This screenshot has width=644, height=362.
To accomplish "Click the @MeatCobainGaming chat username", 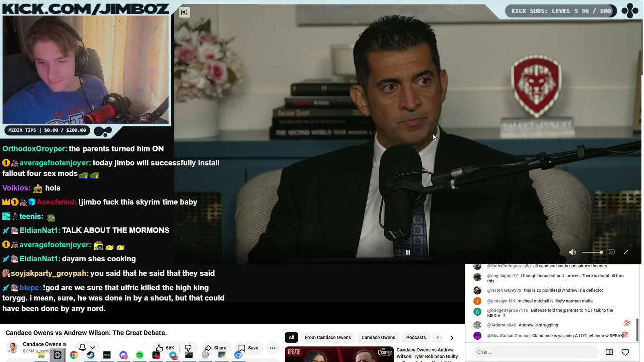I will pos(508,335).
